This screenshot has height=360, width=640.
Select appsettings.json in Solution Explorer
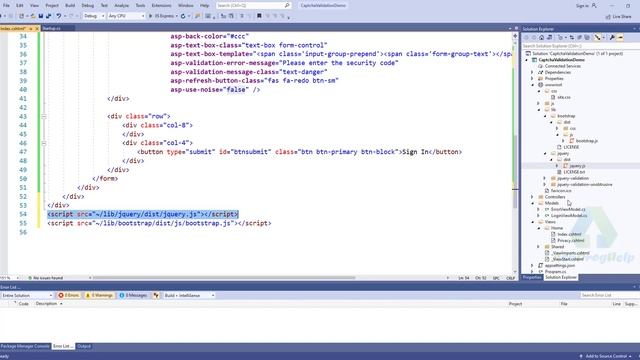click(x=560, y=265)
